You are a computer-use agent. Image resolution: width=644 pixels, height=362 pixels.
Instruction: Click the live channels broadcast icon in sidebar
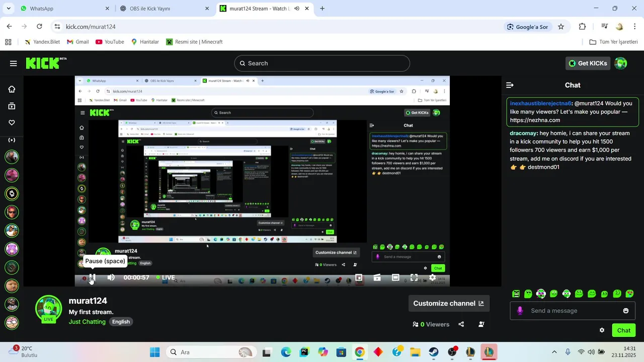[x=12, y=140]
